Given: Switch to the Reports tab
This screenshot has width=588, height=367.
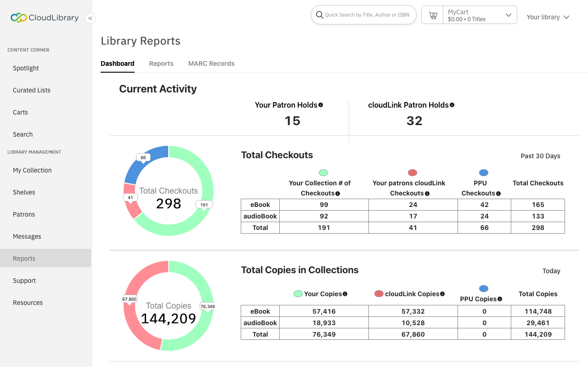Looking at the screenshot, I should click(161, 63).
